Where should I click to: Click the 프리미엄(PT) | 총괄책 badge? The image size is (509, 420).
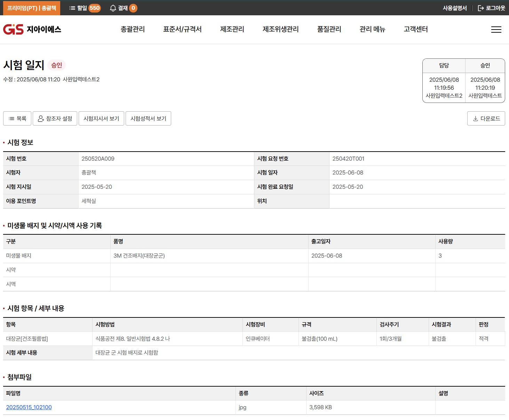coord(32,8)
